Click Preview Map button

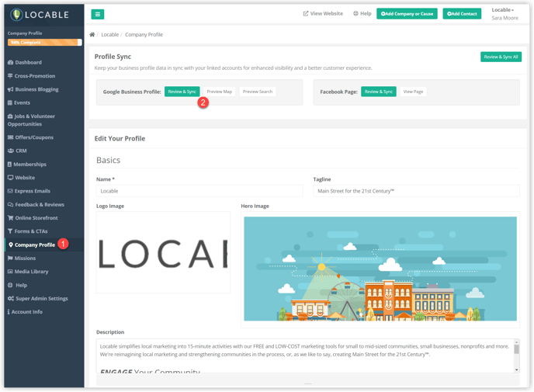pos(220,92)
